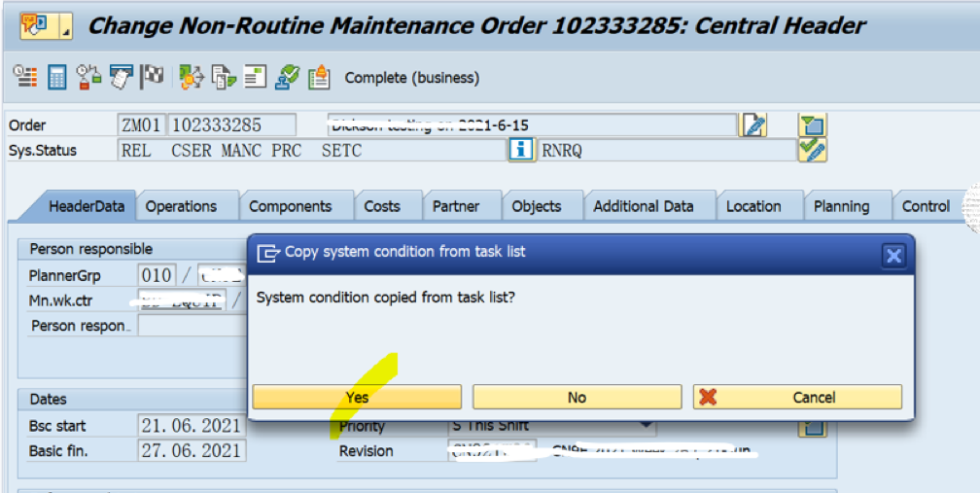Click the blue info status icon
Viewport: 980px width, 493px height.
click(521, 150)
